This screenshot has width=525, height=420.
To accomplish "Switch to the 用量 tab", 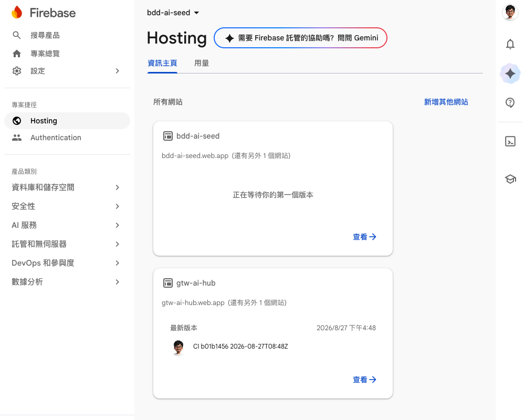I will pos(202,63).
